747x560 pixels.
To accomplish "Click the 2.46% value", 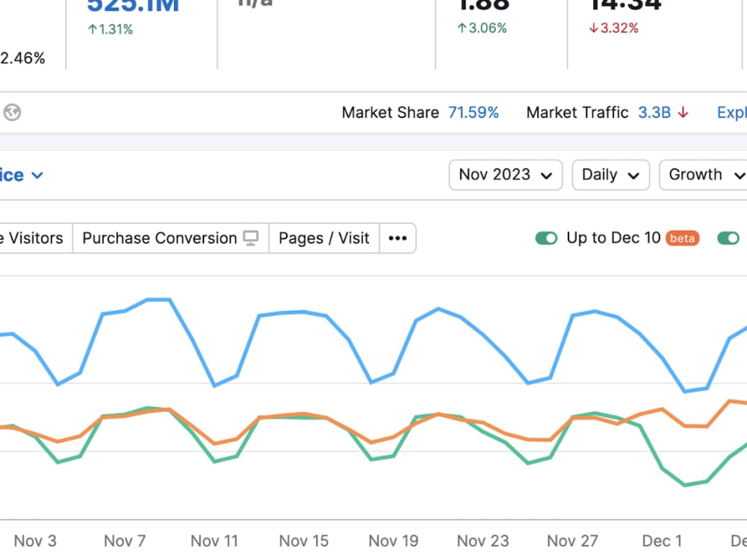I will (22, 58).
